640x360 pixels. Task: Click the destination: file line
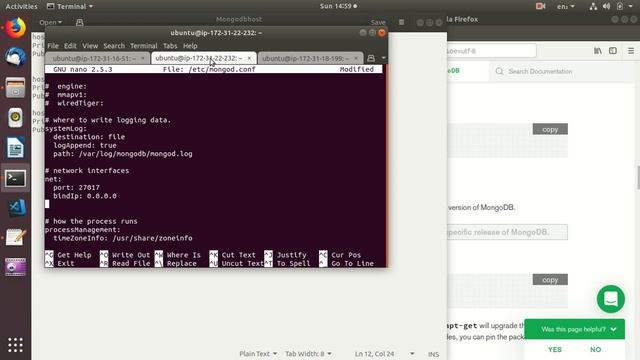[x=89, y=137]
